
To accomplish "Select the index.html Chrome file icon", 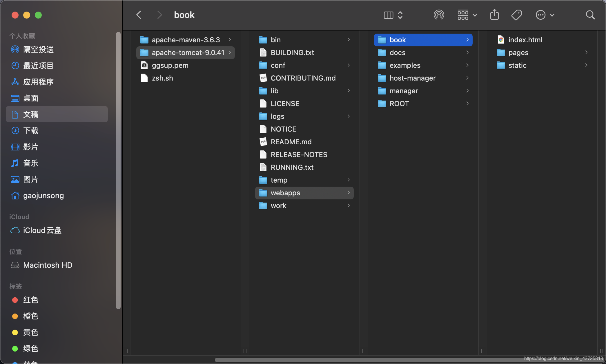I will [501, 40].
